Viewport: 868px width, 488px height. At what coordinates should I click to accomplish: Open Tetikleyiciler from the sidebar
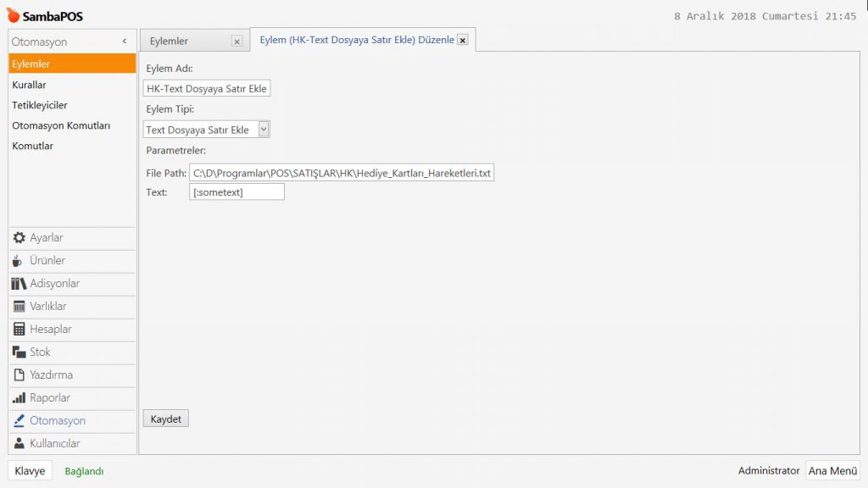[40, 105]
